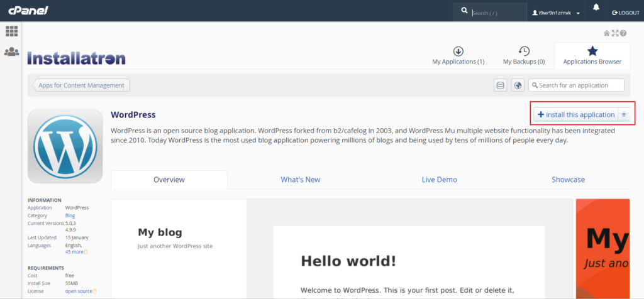This screenshot has height=299, width=644.
Task: Click the Just another WordPress site tagline
Action: (x=175, y=246)
